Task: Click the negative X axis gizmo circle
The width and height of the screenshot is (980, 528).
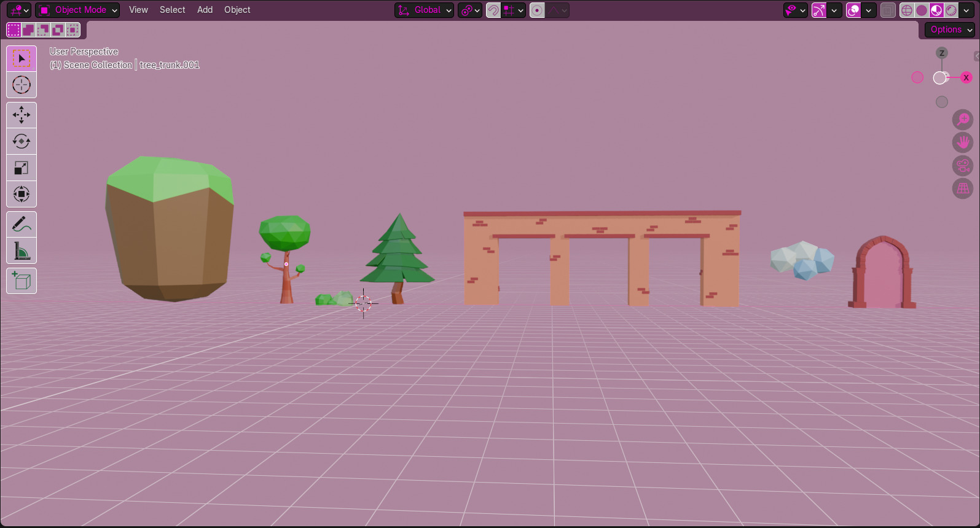Action: pos(917,77)
